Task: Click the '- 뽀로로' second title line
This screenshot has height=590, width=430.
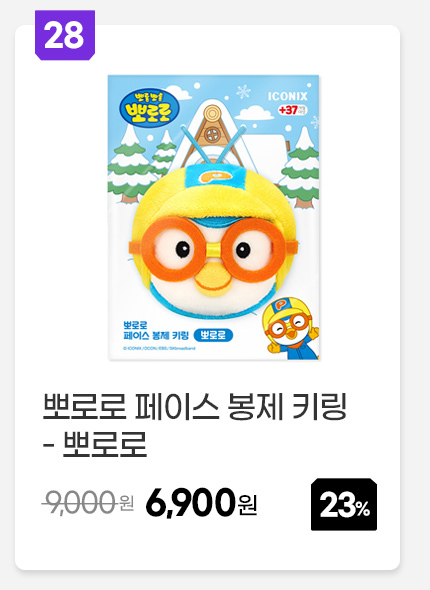Action: pos(95,444)
